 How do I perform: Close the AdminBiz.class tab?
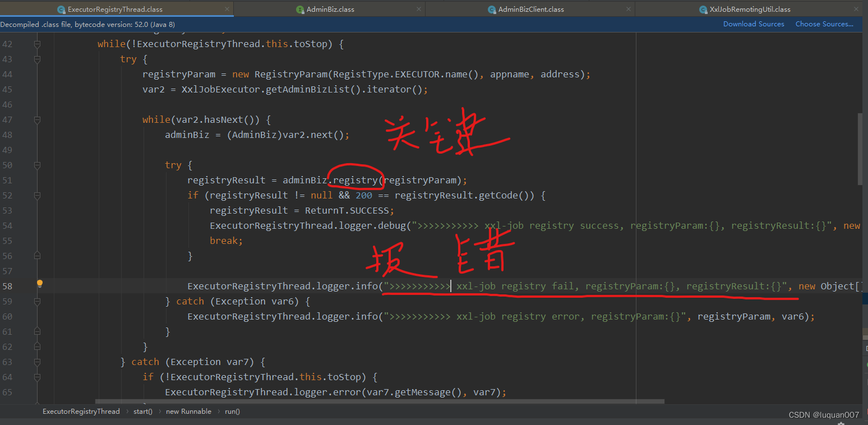coord(419,9)
